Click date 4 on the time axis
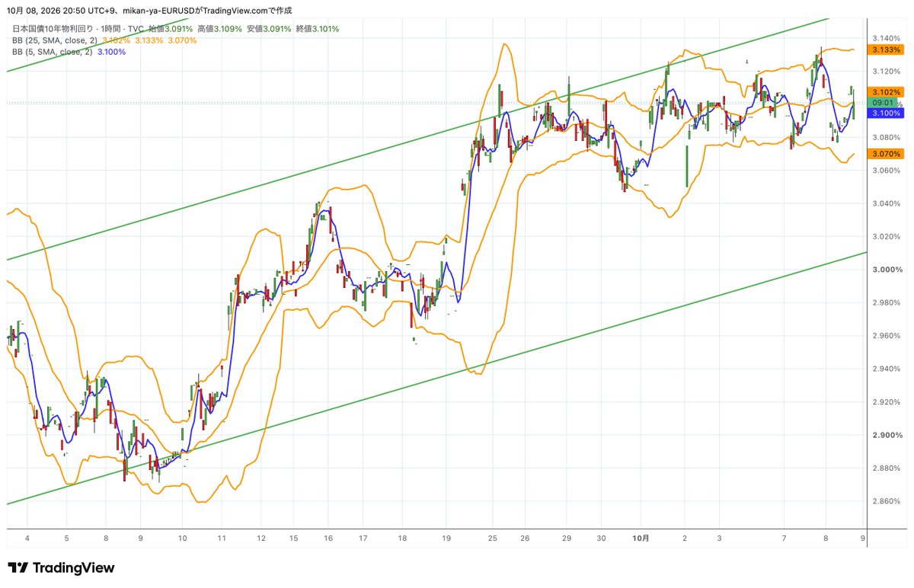 (28, 538)
